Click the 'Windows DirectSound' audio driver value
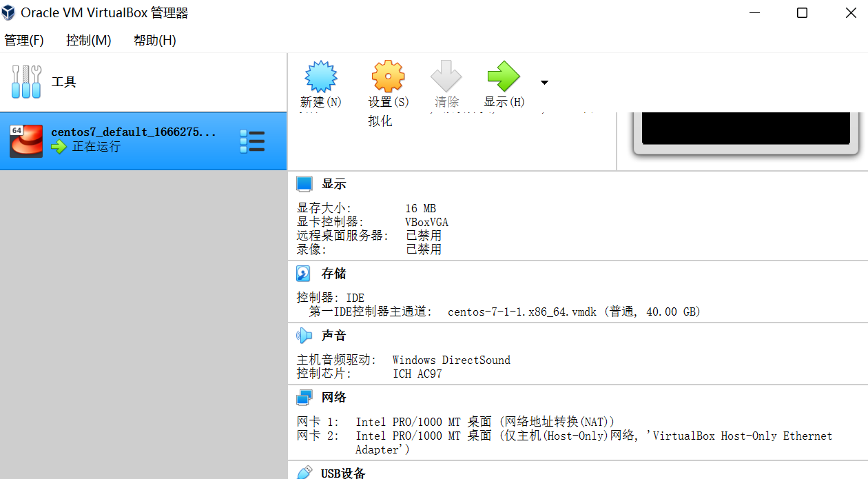This screenshot has height=479, width=868. tap(452, 360)
